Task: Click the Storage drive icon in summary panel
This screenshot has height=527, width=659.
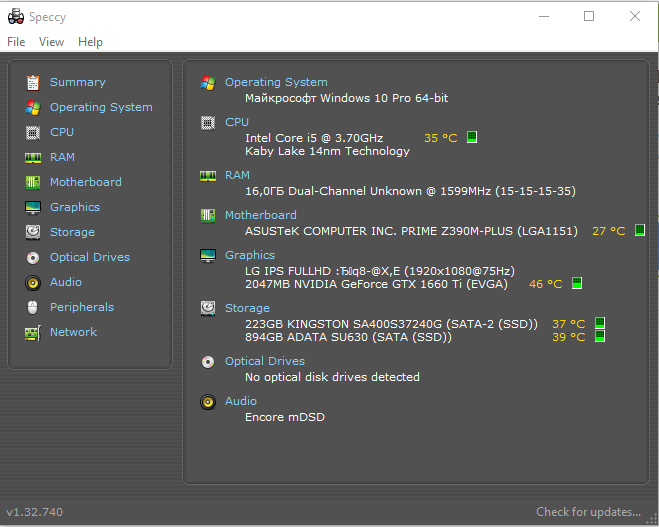Action: [208, 308]
